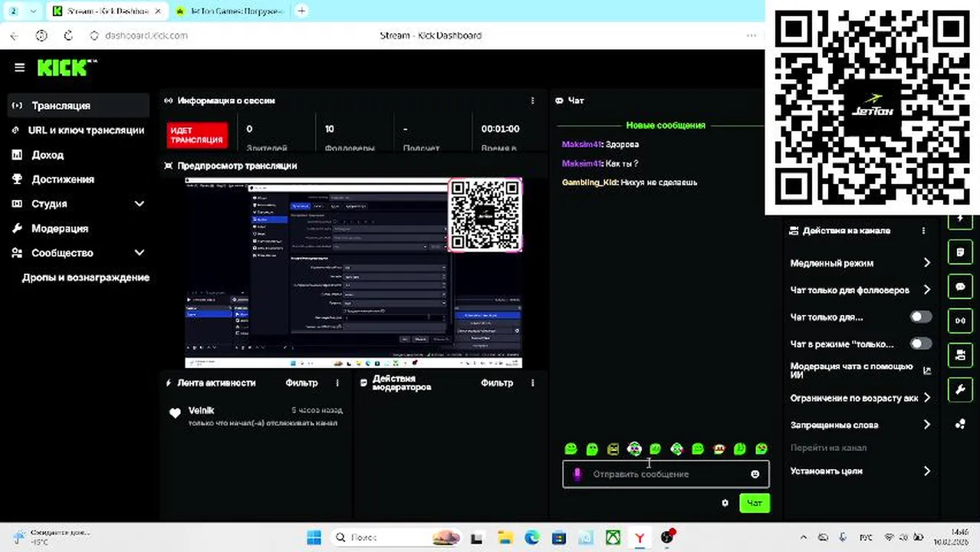Open activity feed three-dot menu
980x552 pixels.
click(x=337, y=383)
